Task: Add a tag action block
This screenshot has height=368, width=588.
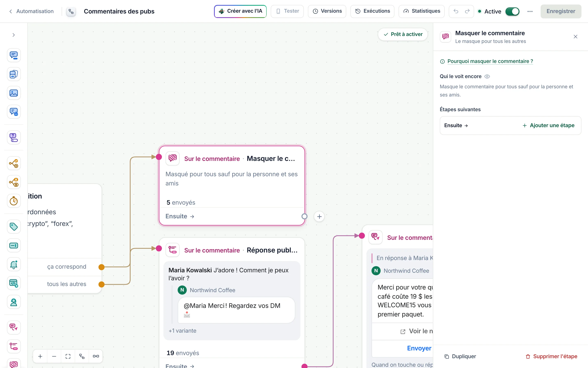Action: [x=14, y=227]
